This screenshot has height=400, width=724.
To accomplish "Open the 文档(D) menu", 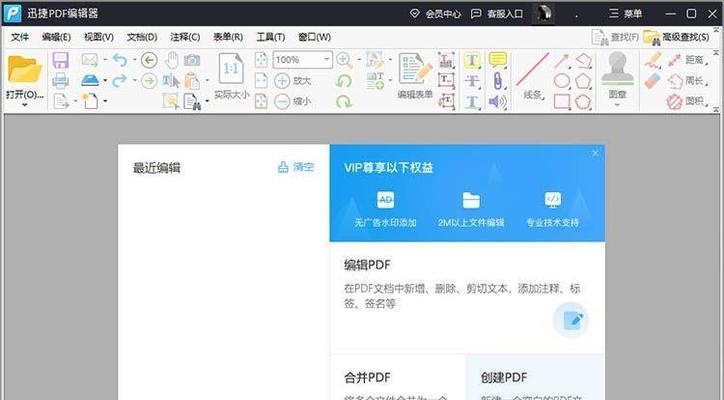I will (x=142, y=37).
